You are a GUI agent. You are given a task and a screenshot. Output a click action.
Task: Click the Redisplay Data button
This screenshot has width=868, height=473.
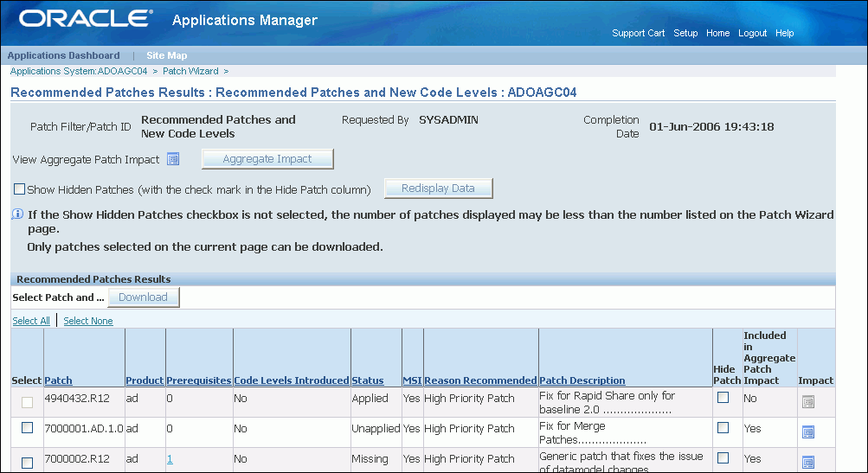(x=438, y=189)
